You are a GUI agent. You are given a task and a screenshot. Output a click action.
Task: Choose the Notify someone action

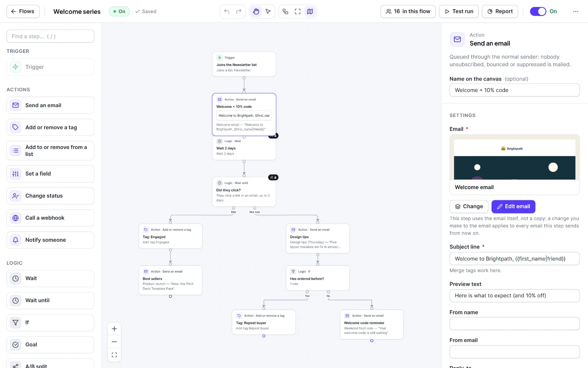pos(50,240)
